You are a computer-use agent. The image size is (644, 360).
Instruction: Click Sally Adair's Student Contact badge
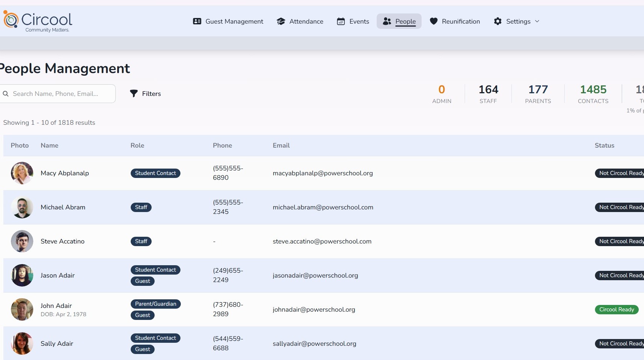click(x=155, y=338)
